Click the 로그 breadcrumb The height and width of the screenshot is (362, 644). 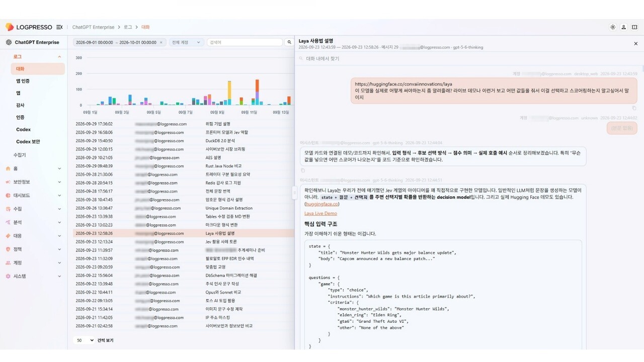128,27
